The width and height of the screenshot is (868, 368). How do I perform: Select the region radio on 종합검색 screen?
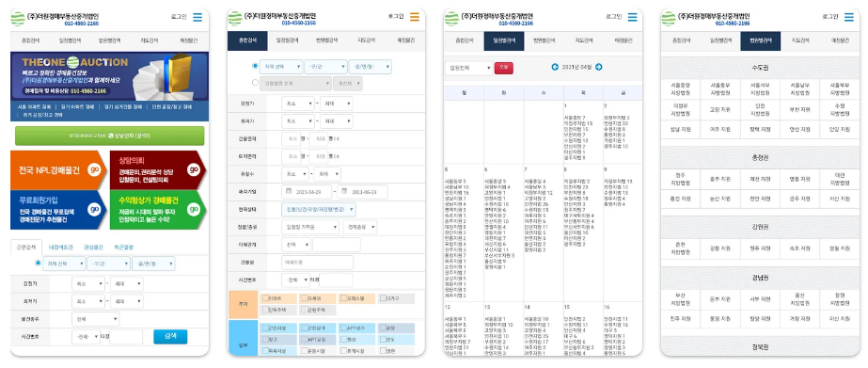click(255, 66)
